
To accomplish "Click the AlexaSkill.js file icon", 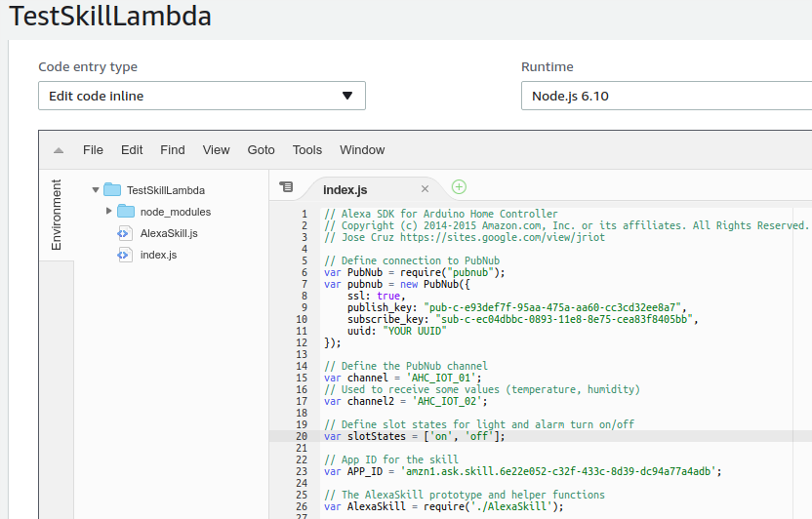I will [x=124, y=233].
